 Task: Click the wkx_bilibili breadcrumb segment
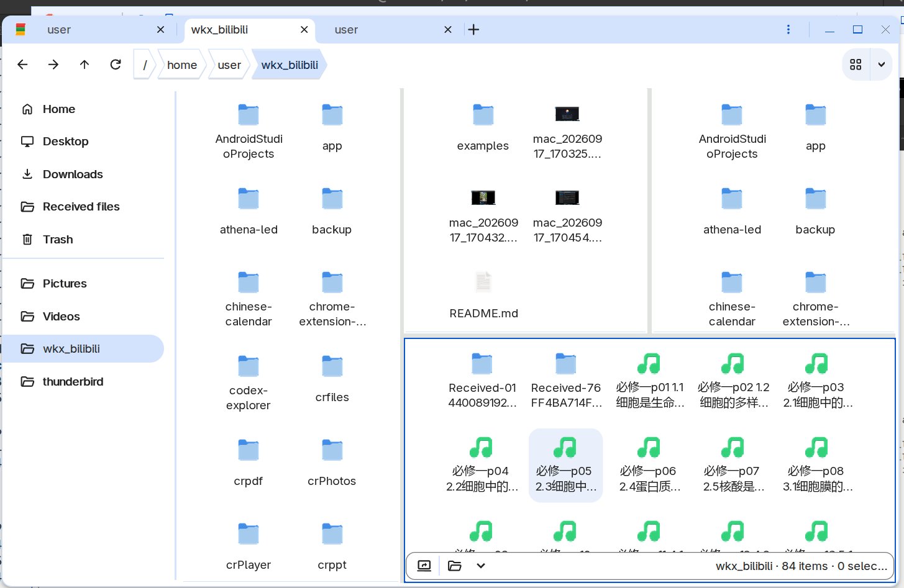click(290, 65)
